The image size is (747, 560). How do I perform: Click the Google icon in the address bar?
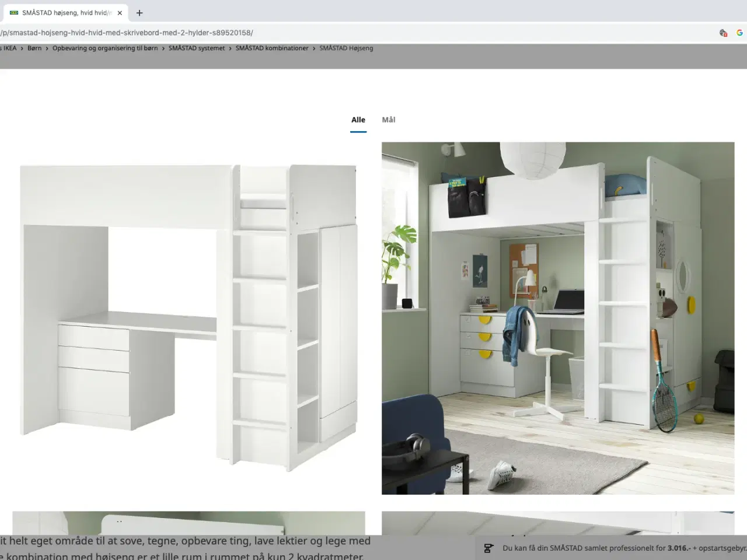tap(740, 33)
